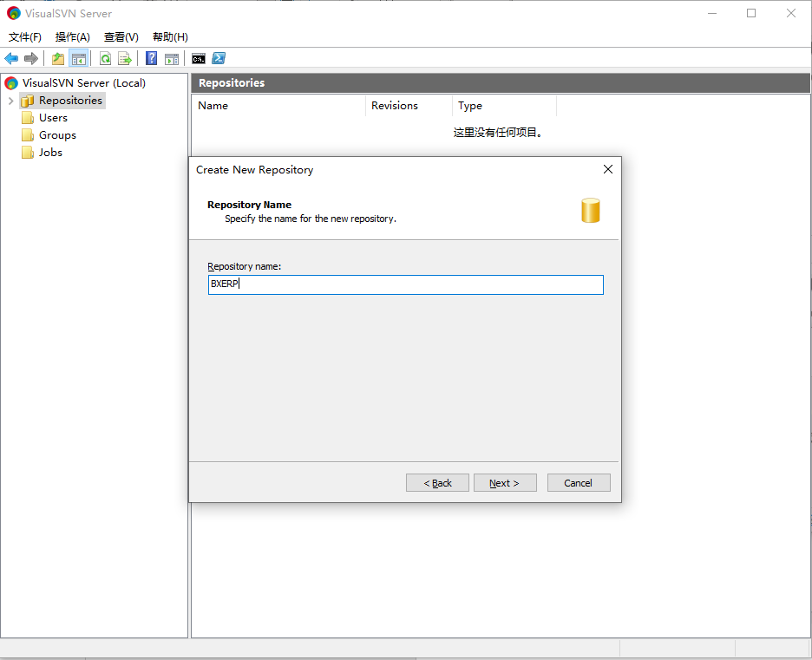Sort by the Revisions column header

pyautogui.click(x=409, y=106)
